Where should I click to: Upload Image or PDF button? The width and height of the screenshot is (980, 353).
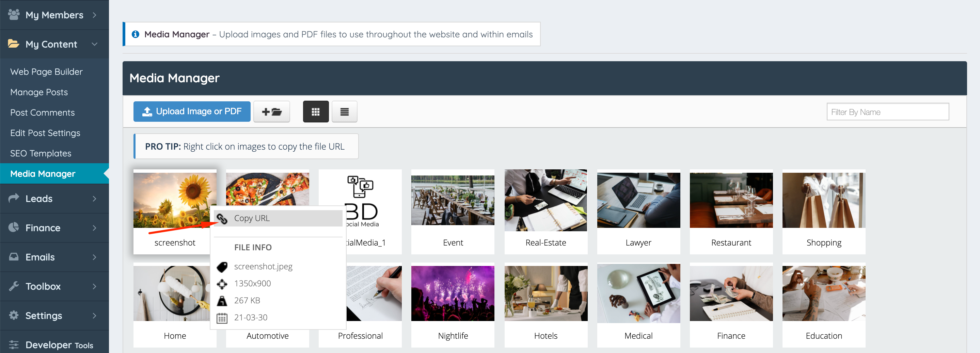pos(192,111)
